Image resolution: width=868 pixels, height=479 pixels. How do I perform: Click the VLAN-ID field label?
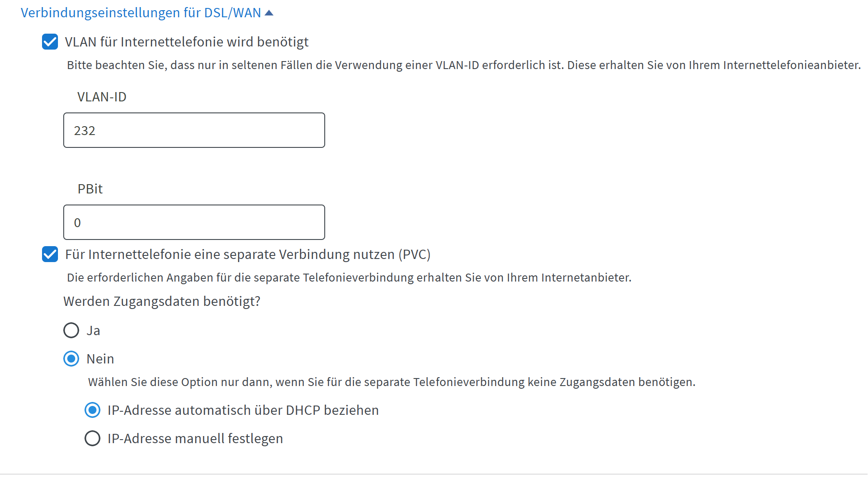[102, 97]
